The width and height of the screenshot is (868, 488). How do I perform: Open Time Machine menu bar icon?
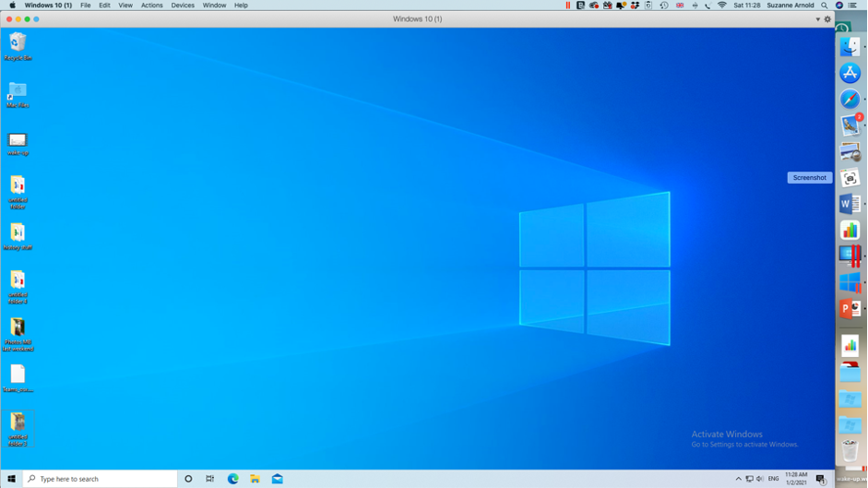click(664, 5)
